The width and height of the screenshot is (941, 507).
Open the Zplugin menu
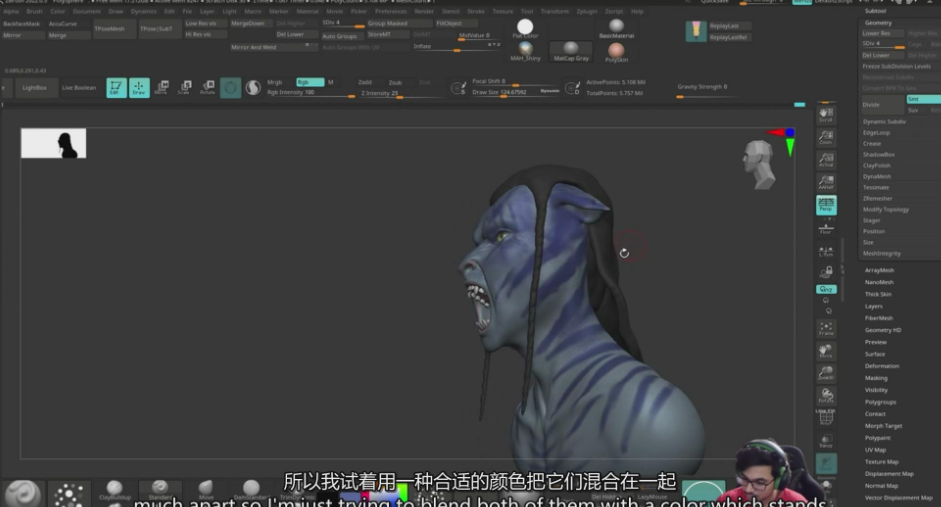click(586, 11)
